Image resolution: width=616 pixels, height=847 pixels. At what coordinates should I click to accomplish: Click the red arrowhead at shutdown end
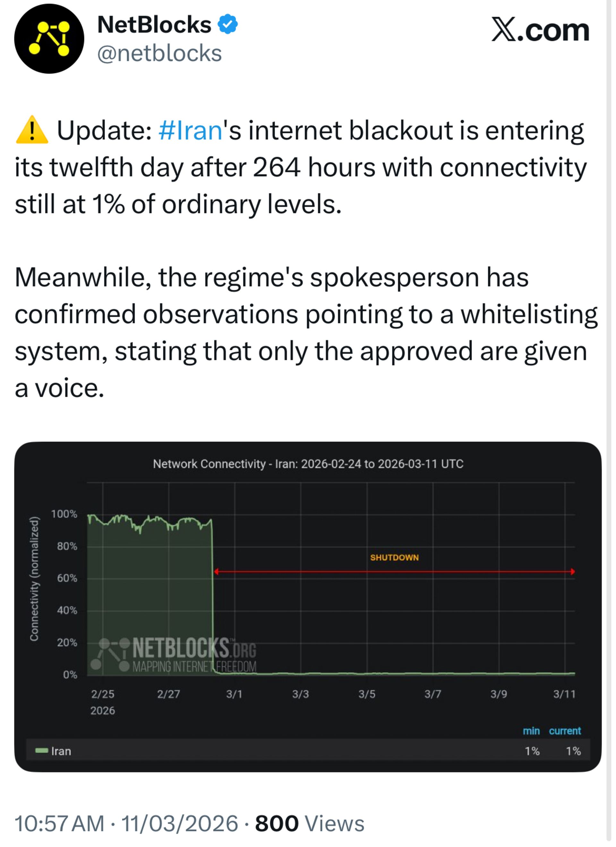click(573, 572)
